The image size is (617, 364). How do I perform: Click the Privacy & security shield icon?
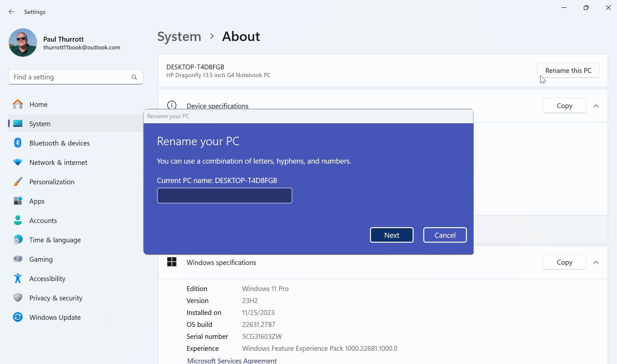tap(18, 298)
